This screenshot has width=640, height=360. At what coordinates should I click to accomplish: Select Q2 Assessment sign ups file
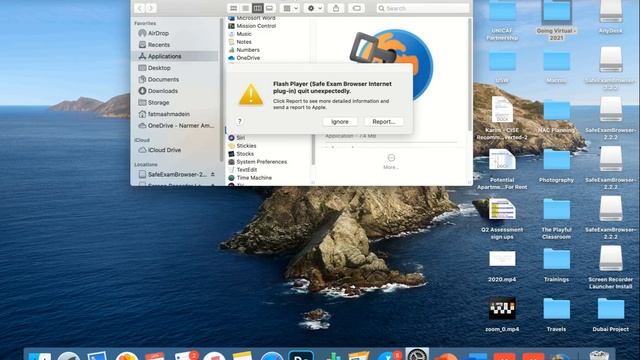coord(502,218)
